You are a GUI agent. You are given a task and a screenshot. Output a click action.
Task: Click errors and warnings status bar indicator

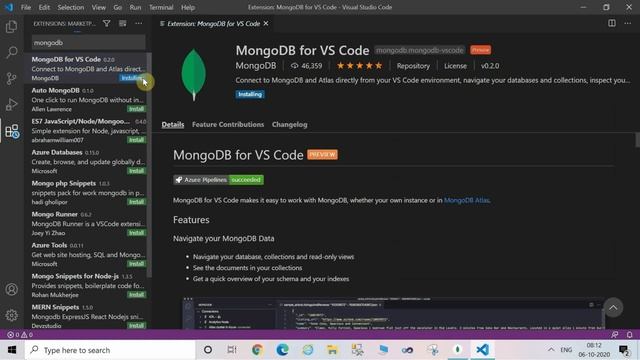tap(20, 335)
